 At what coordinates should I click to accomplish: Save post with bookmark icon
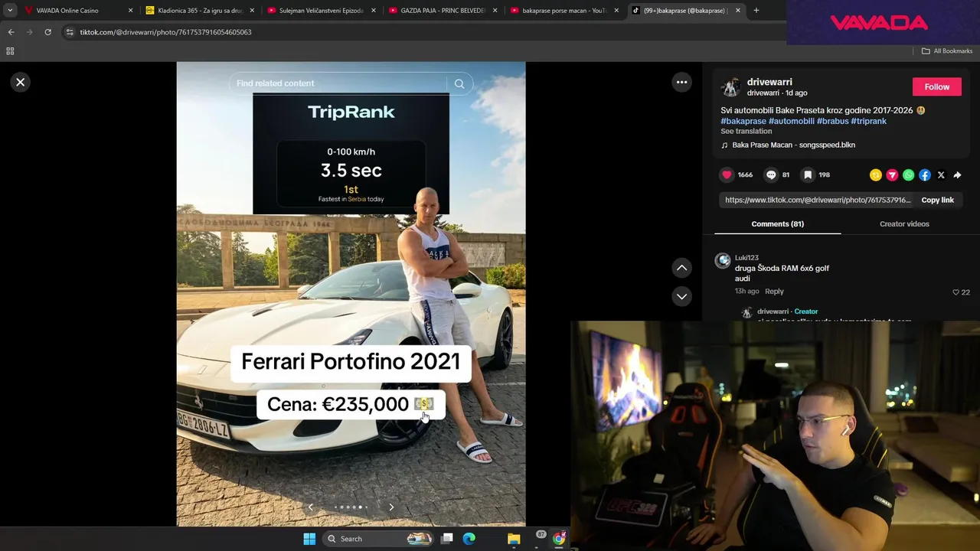pyautogui.click(x=808, y=174)
